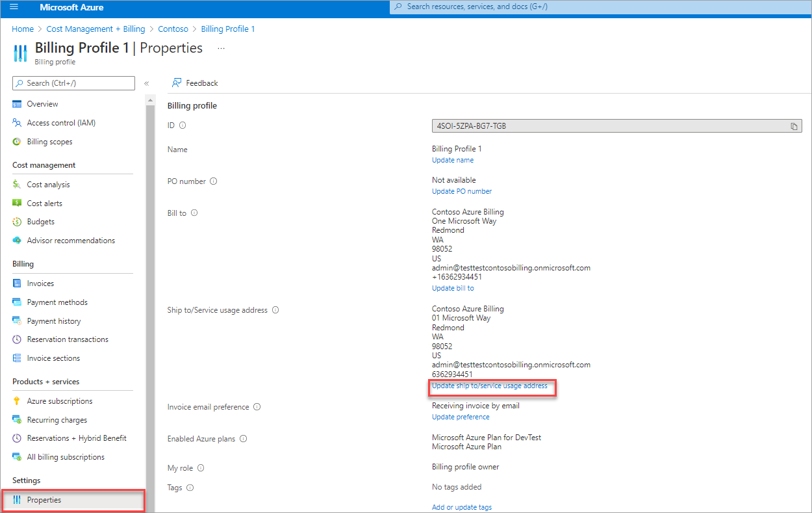Viewport: 812px width, 513px height.
Task: Click the Recurring charges icon
Action: 17,420
